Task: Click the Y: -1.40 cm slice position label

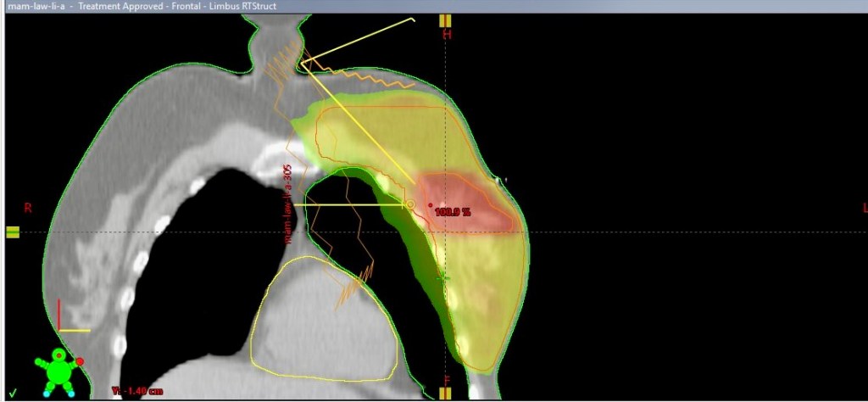Action: point(136,391)
